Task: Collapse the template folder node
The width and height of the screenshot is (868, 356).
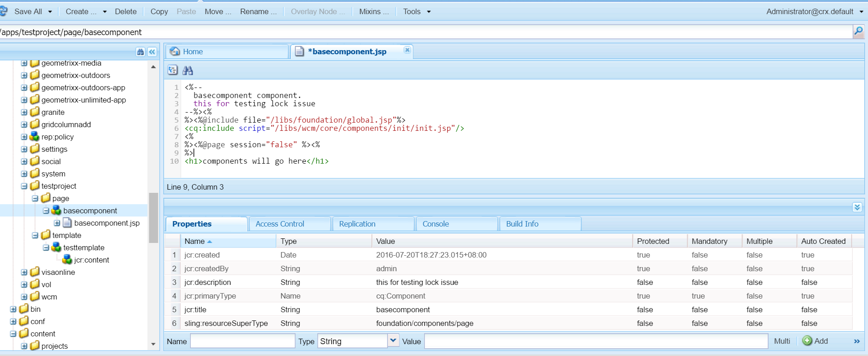Action: [x=35, y=235]
